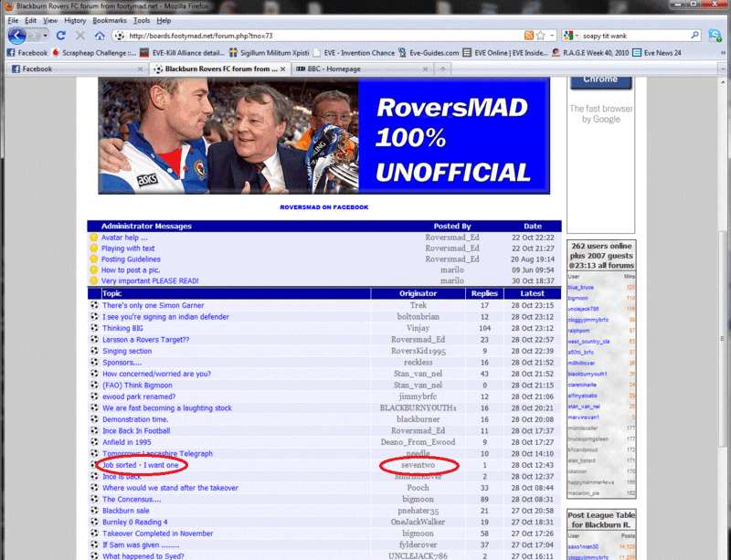Show more bookmarks chevron
The width and height of the screenshot is (731, 560).
[x=723, y=53]
